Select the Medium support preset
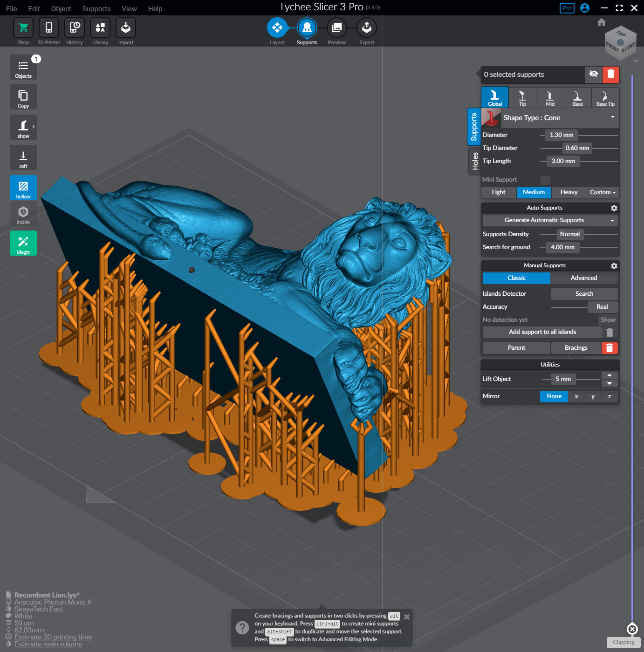The image size is (644, 652). pos(534,192)
